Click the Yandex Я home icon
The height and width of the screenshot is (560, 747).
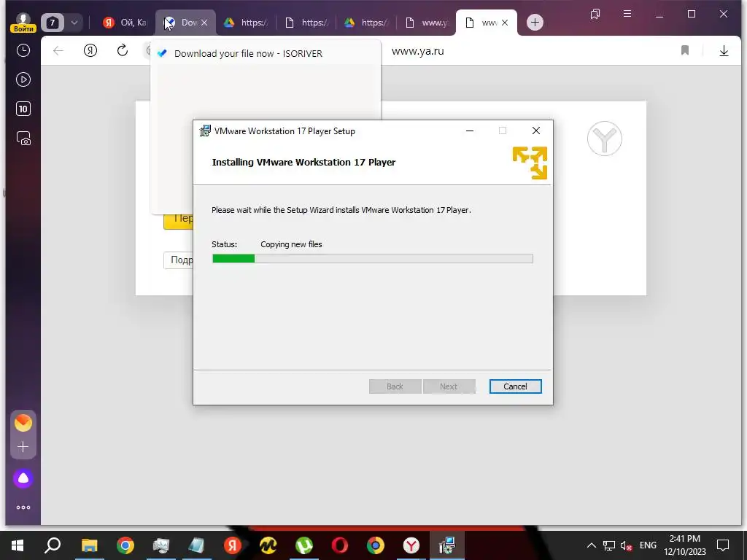point(90,50)
